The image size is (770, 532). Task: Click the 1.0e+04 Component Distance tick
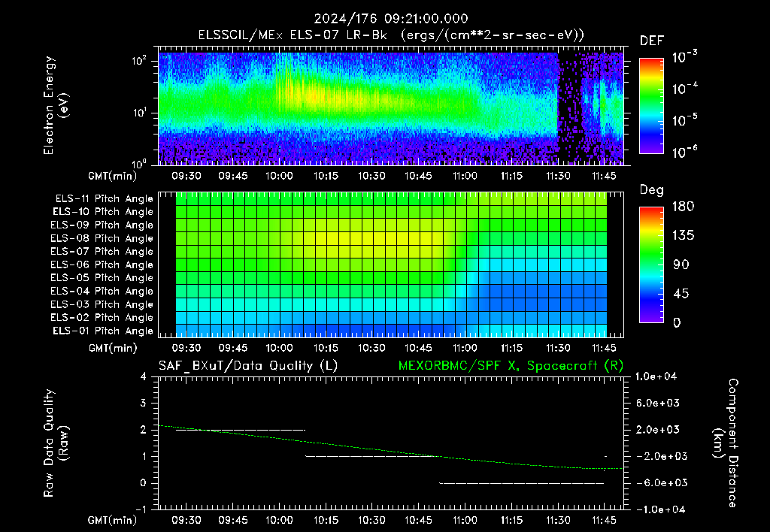[x=656, y=376]
